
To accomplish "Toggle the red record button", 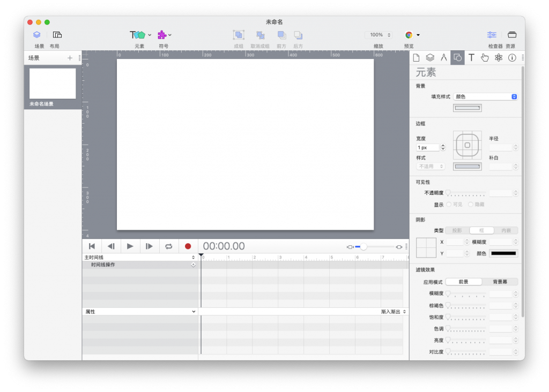I will [x=188, y=246].
